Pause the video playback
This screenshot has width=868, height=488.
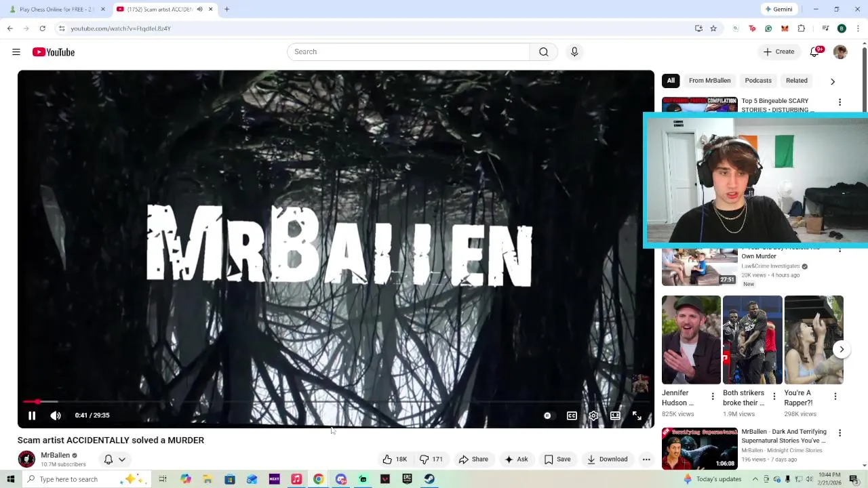pos(32,415)
